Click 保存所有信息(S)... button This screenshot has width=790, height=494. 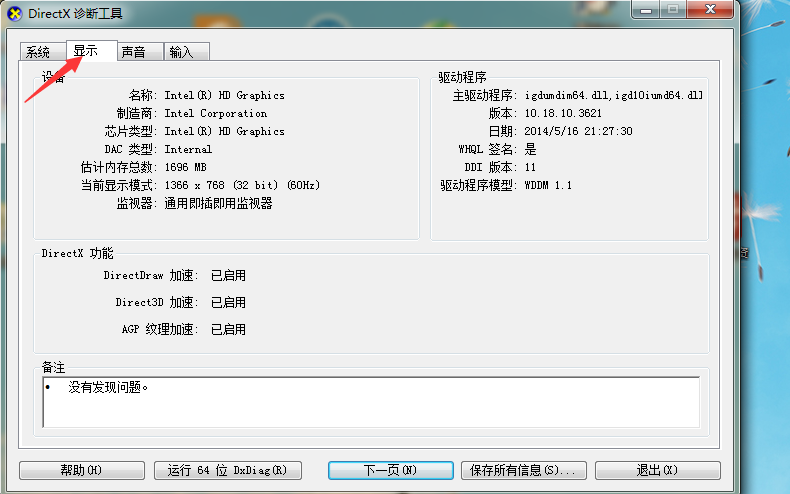click(x=523, y=470)
